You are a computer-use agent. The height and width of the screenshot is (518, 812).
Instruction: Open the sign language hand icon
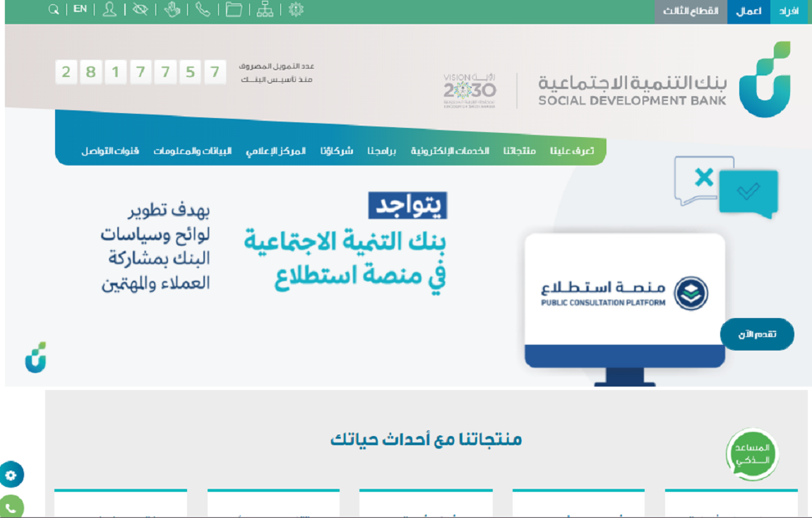pyautogui.click(x=172, y=9)
